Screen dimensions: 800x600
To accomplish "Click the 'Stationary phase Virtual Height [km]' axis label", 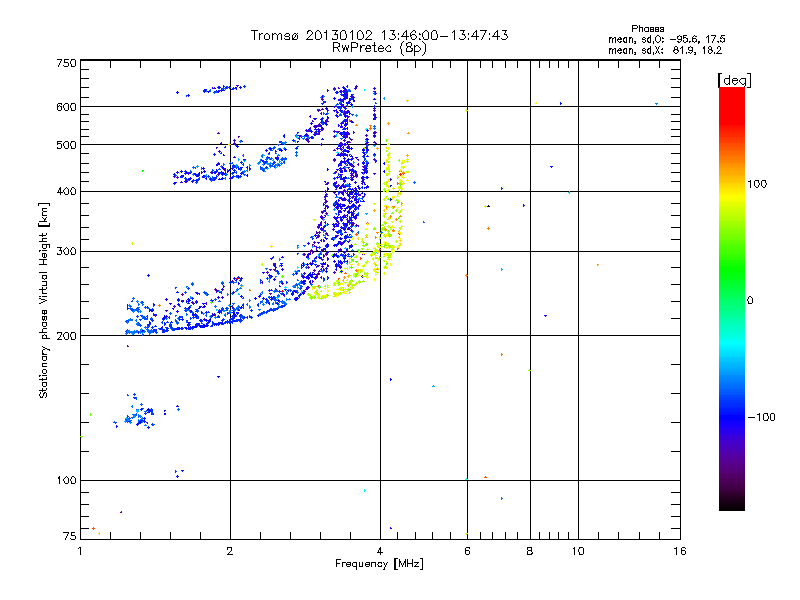I will click(44, 300).
